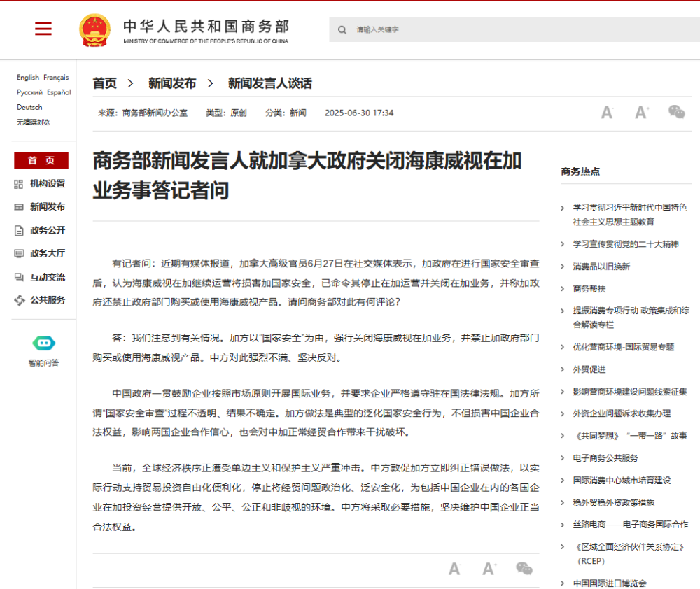Open the 智能问答 chatbot icon
The height and width of the screenshot is (589, 700).
tap(43, 343)
